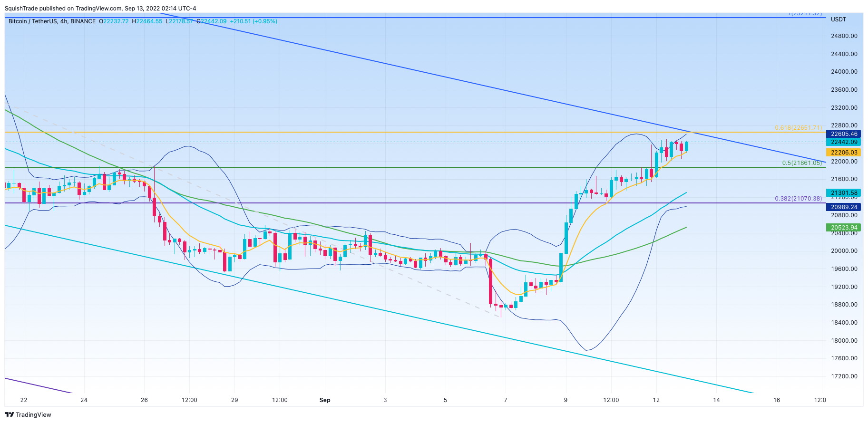Click the 26 date label on the time axis
This screenshot has width=868, height=423.
(145, 400)
